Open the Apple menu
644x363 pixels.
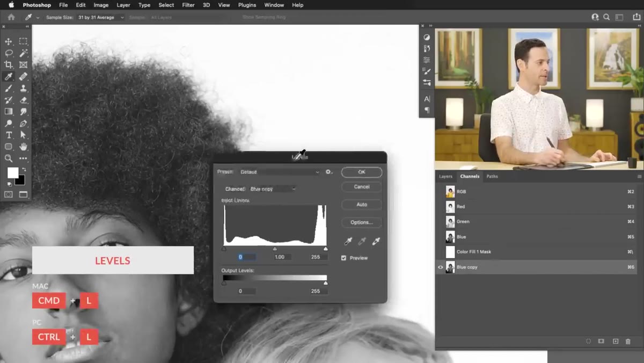pos(11,5)
